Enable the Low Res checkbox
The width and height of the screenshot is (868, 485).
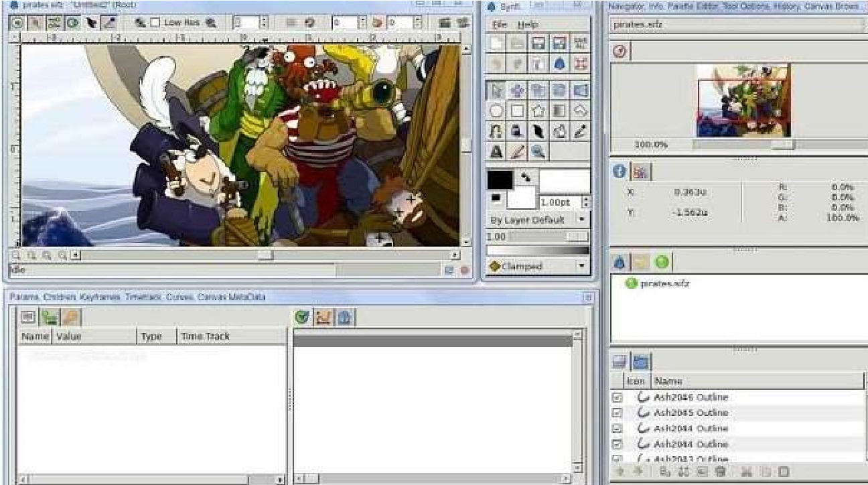(155, 23)
